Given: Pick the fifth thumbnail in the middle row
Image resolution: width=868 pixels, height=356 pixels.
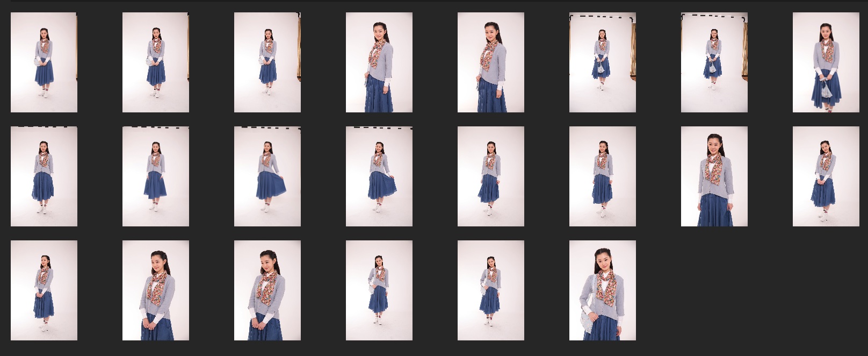Looking at the screenshot, I should click(491, 176).
